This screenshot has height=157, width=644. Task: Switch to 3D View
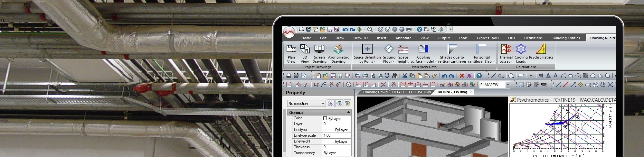[305, 54]
